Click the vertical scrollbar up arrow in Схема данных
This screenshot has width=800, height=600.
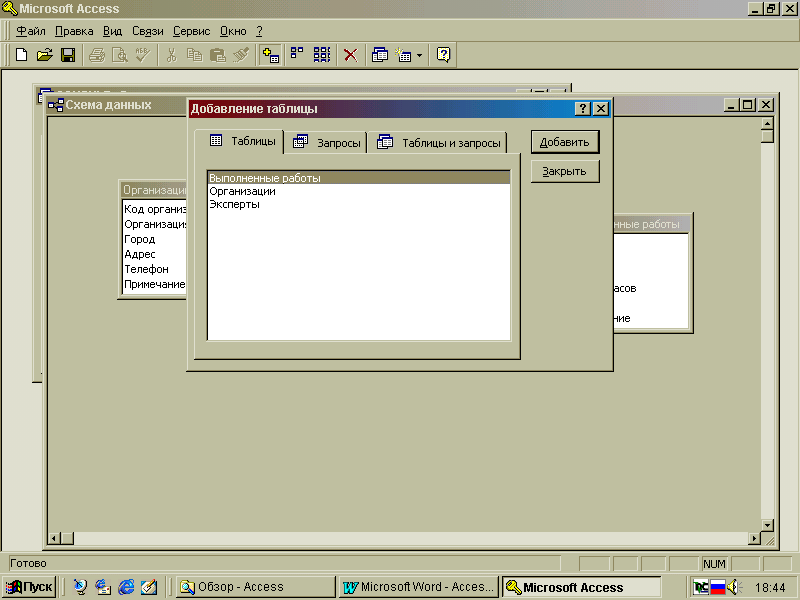pos(767,123)
